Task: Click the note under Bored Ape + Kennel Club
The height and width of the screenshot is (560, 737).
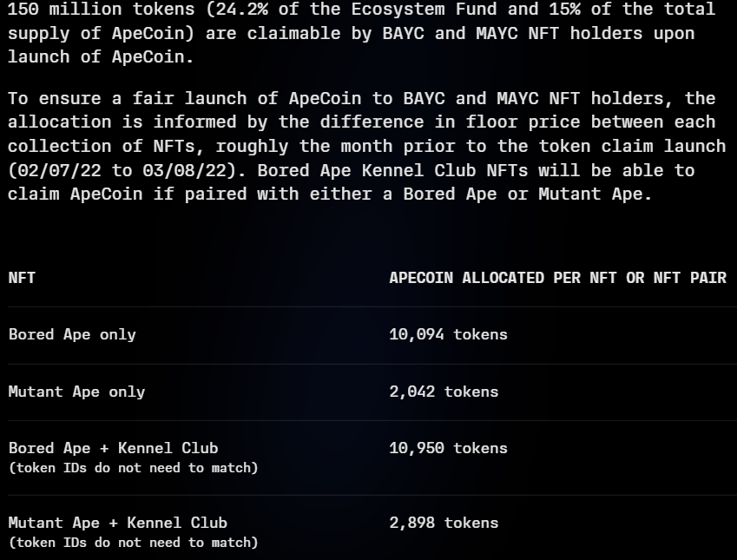Action: click(x=133, y=468)
